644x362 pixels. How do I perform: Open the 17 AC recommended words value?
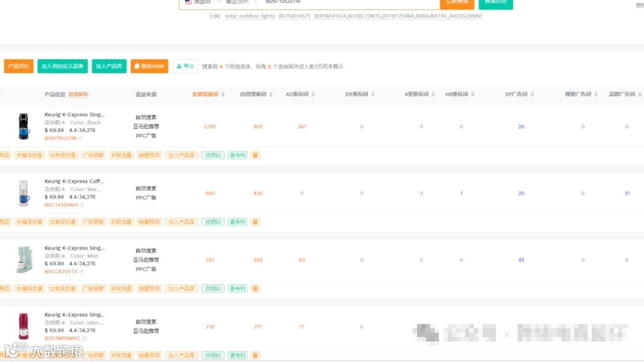tap(302, 327)
